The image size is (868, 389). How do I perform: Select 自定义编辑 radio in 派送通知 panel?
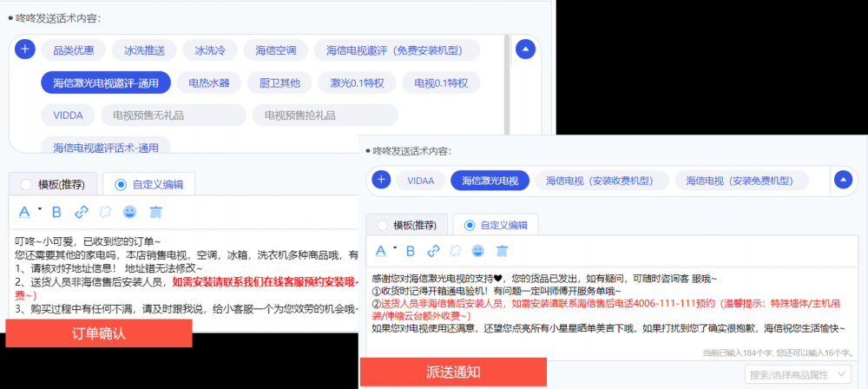pos(470,225)
